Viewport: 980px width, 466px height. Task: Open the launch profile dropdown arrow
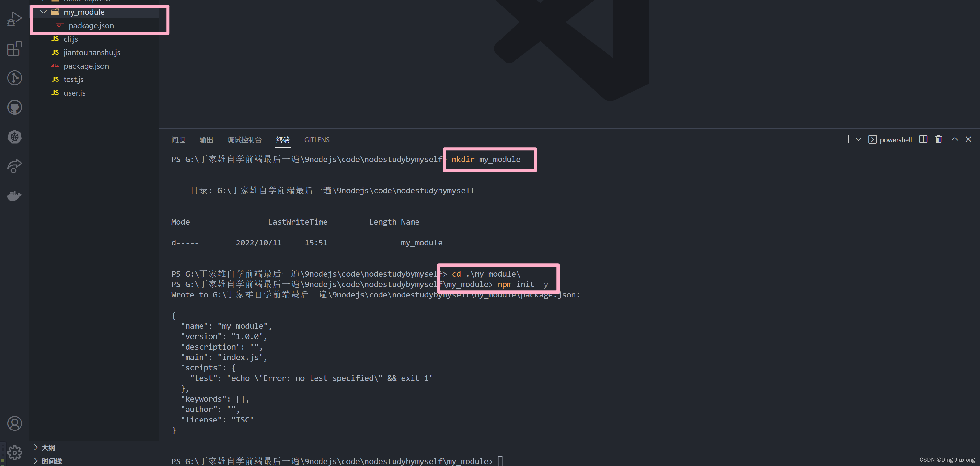pyautogui.click(x=858, y=140)
